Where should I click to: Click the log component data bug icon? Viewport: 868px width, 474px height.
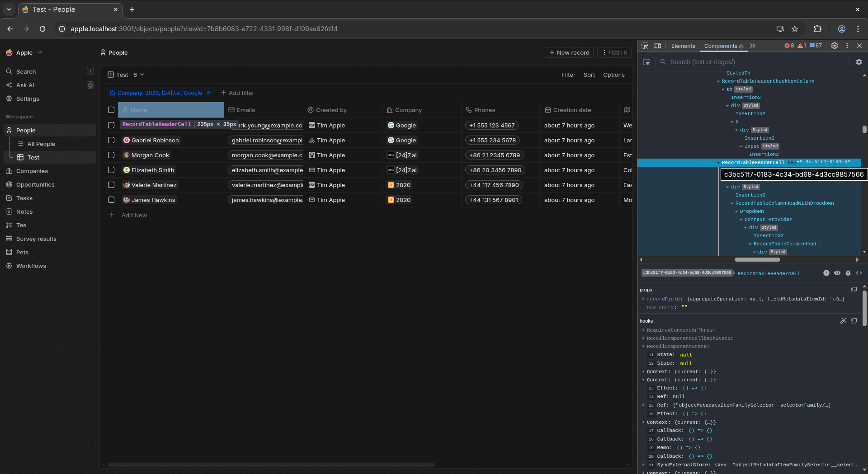click(x=848, y=273)
